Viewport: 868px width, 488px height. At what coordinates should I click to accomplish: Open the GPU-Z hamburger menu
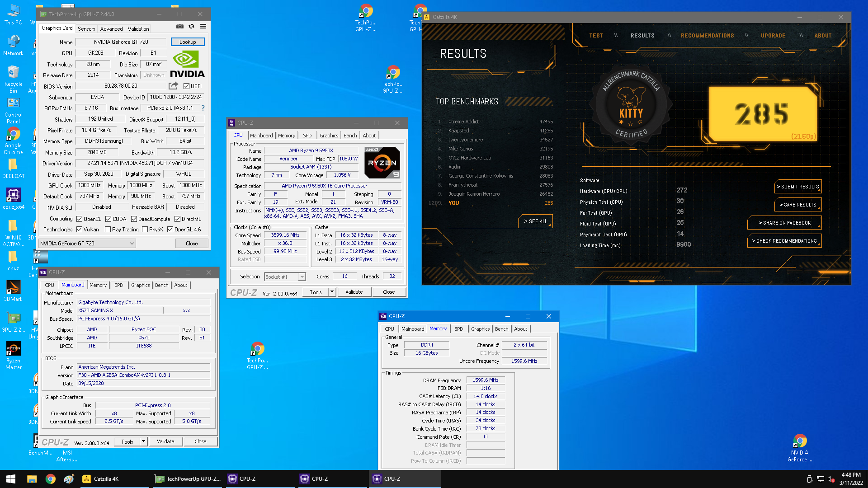click(203, 27)
